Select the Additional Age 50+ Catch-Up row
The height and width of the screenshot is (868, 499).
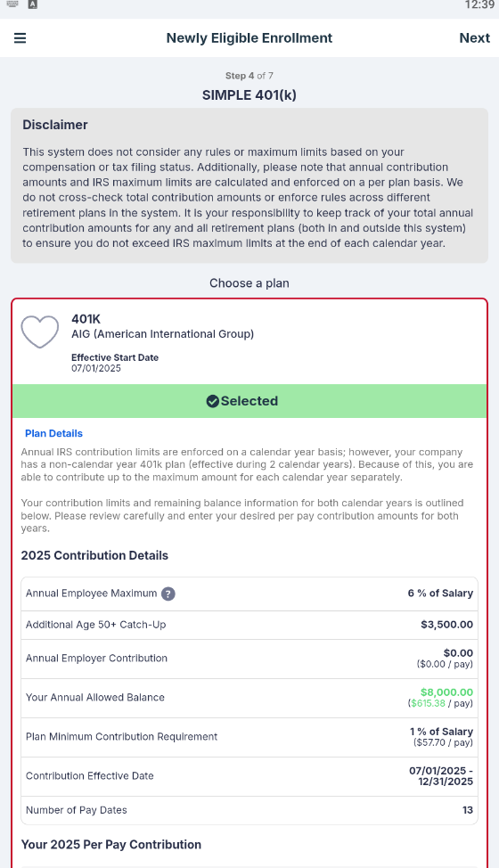tap(250, 625)
